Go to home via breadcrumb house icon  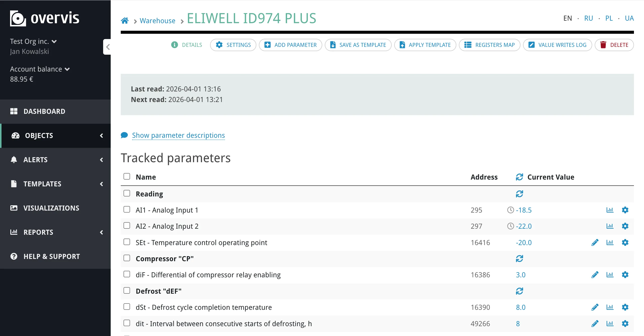click(125, 20)
